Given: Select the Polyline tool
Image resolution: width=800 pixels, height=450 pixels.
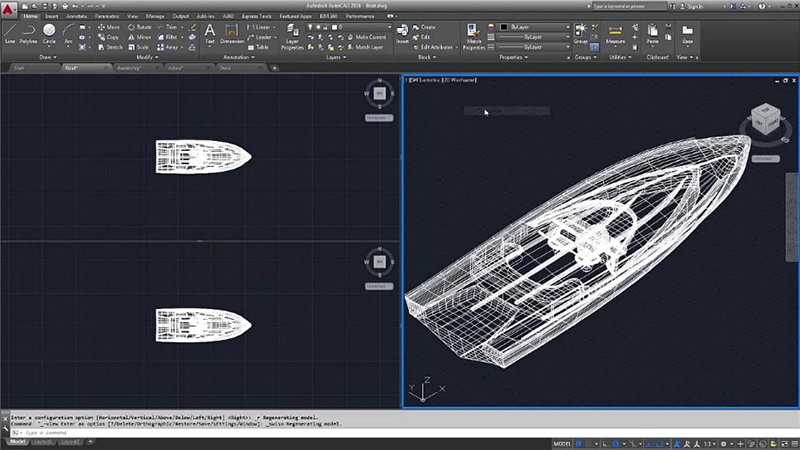Looking at the screenshot, I should click(x=29, y=34).
